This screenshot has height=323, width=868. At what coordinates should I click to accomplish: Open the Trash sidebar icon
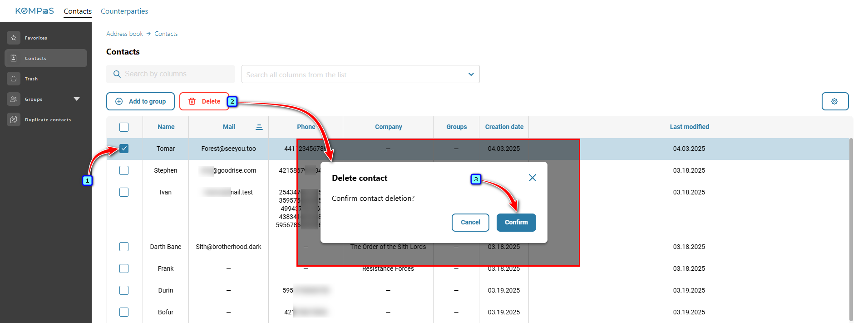click(14, 79)
